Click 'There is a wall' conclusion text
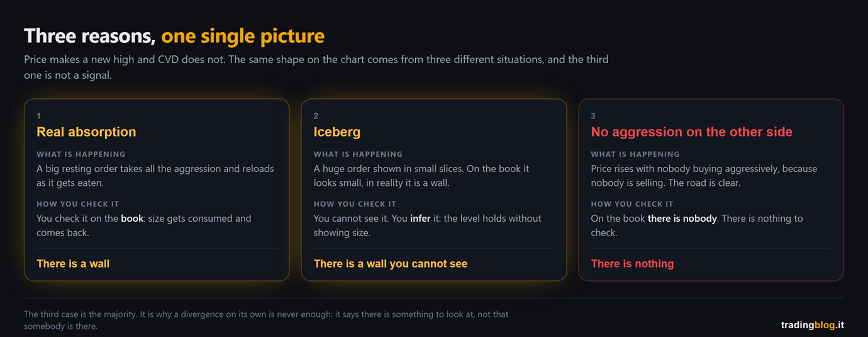The height and width of the screenshot is (337, 868). pyautogui.click(x=73, y=263)
